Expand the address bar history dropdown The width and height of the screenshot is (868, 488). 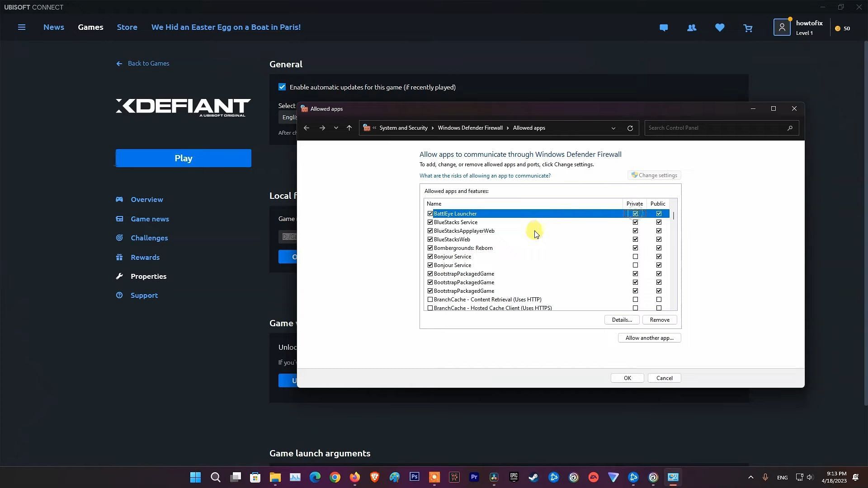pos(613,128)
